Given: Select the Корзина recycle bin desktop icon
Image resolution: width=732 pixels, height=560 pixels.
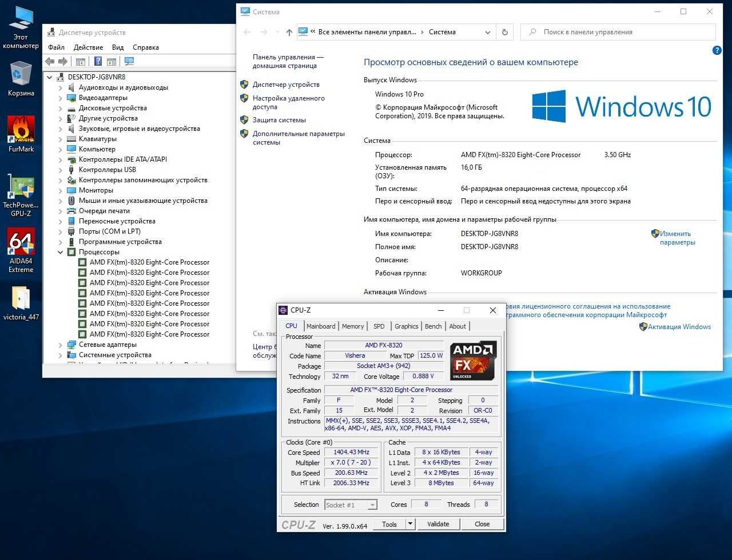Looking at the screenshot, I should click(21, 79).
